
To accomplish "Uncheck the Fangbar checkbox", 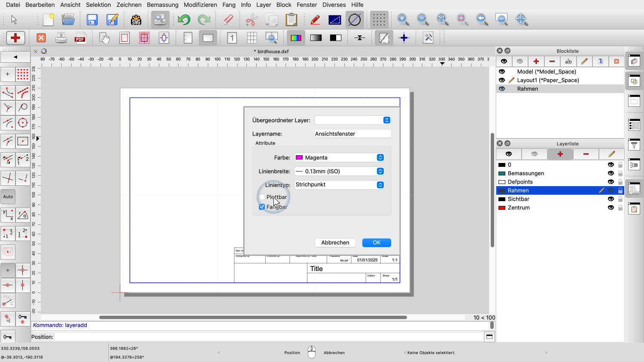I will coord(262,207).
